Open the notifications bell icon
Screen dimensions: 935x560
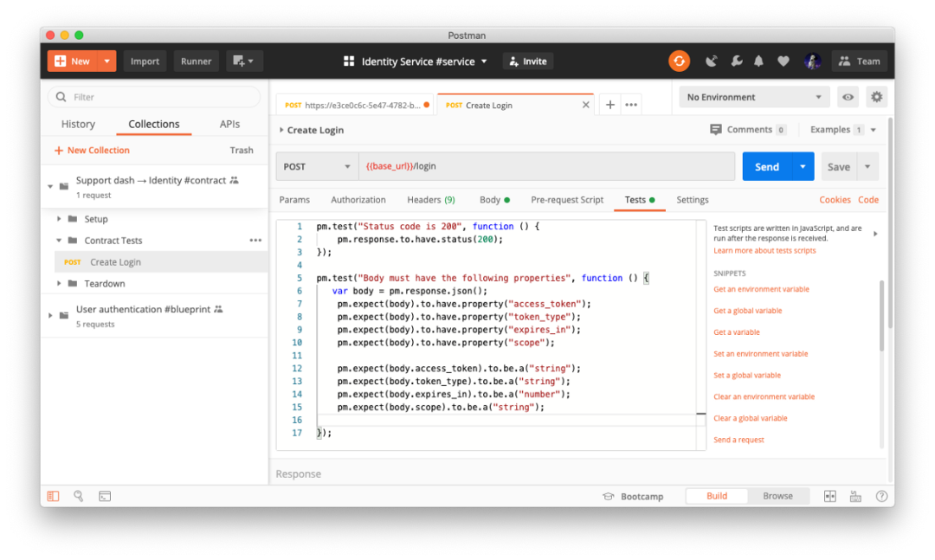tap(759, 61)
